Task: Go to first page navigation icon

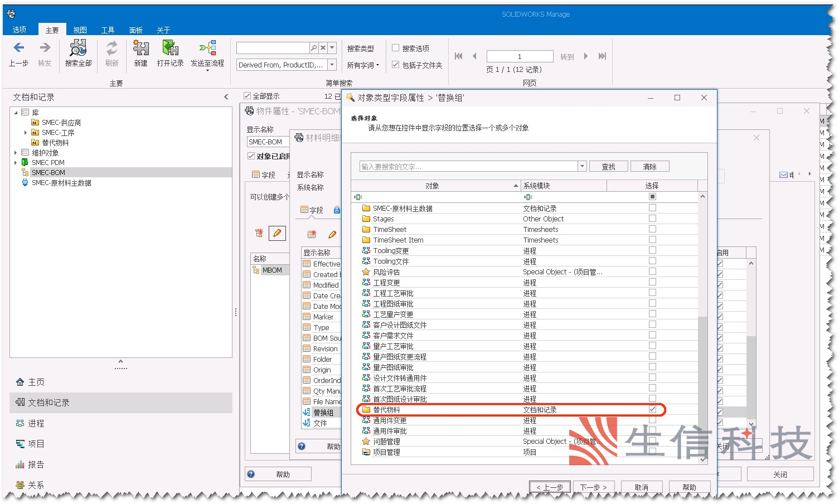Action: click(458, 56)
